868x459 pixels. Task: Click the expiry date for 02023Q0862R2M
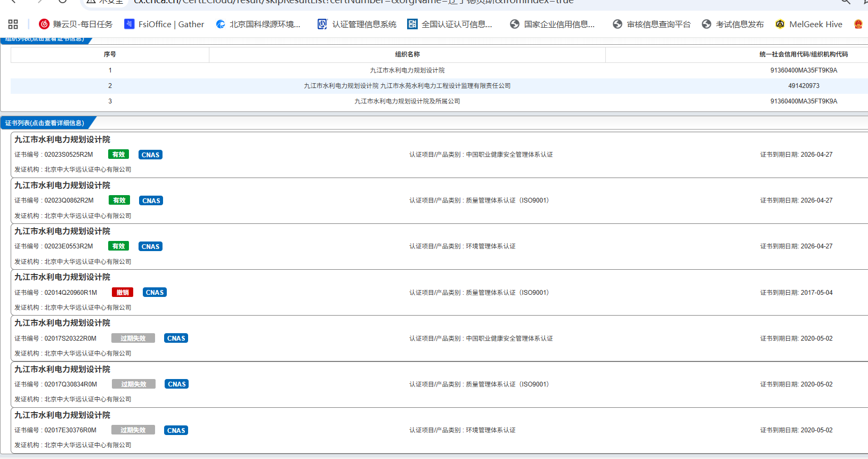coord(816,200)
